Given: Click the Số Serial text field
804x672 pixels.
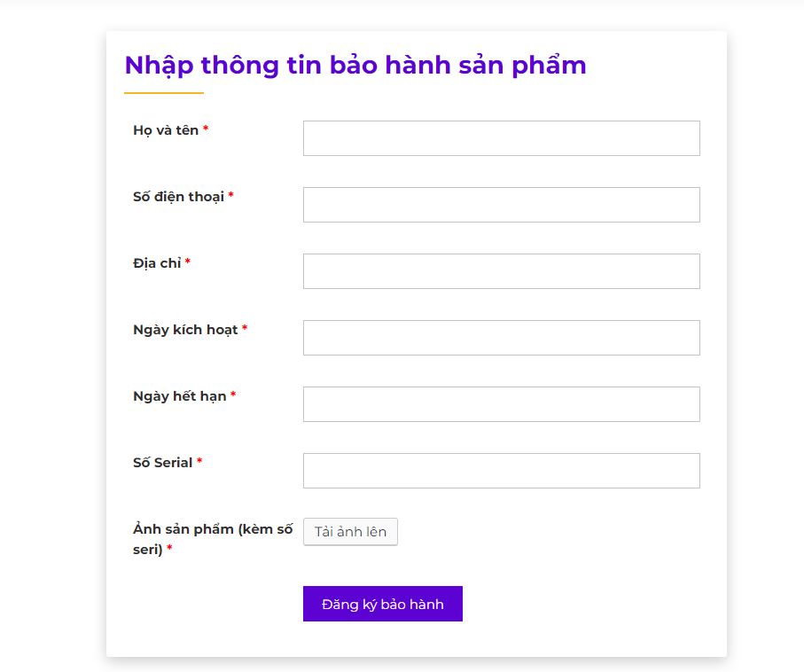Looking at the screenshot, I should (501, 471).
